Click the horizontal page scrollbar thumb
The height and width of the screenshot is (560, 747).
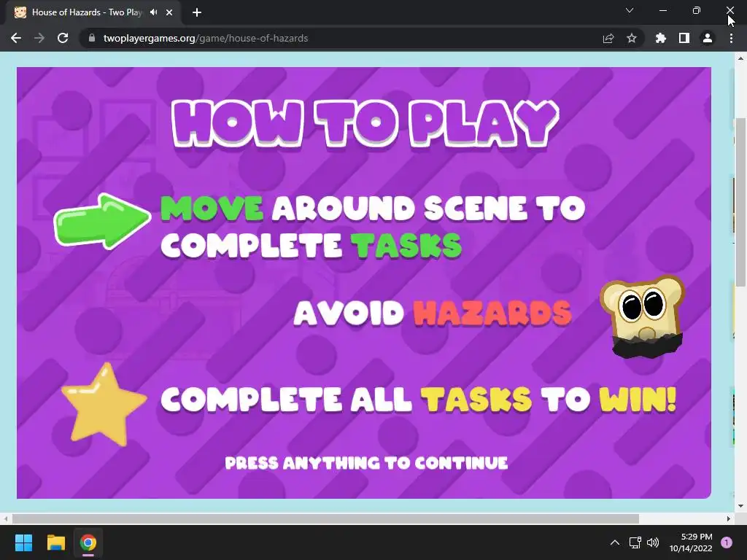point(325,518)
